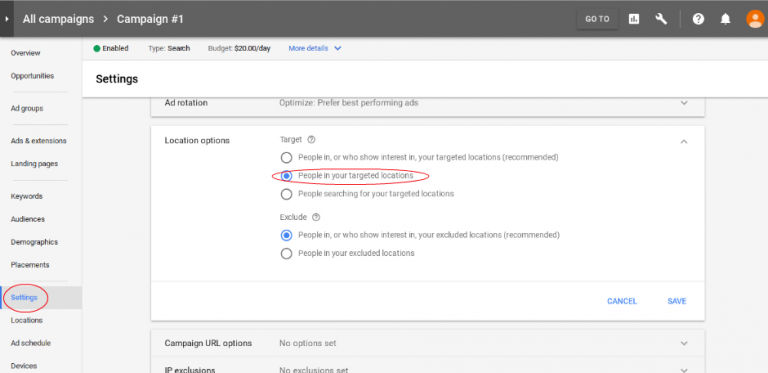Open the wrench tools menu
The height and width of the screenshot is (373, 768).
click(x=661, y=19)
